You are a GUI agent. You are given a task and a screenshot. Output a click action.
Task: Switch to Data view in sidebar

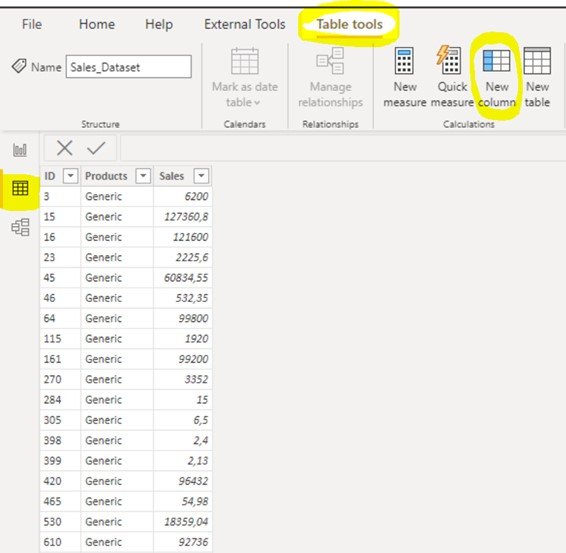tap(20, 188)
